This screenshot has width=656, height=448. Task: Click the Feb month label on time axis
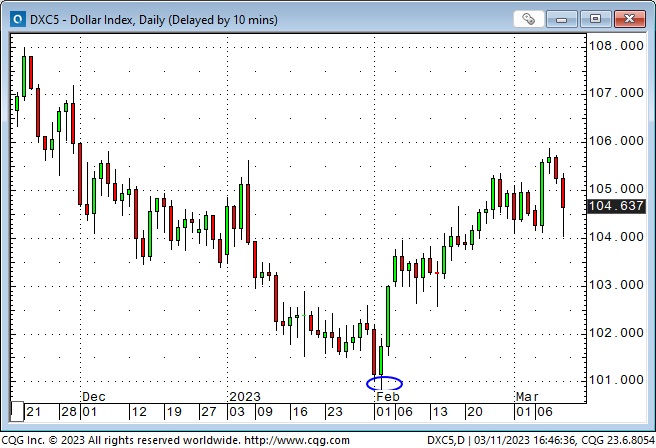(388, 397)
